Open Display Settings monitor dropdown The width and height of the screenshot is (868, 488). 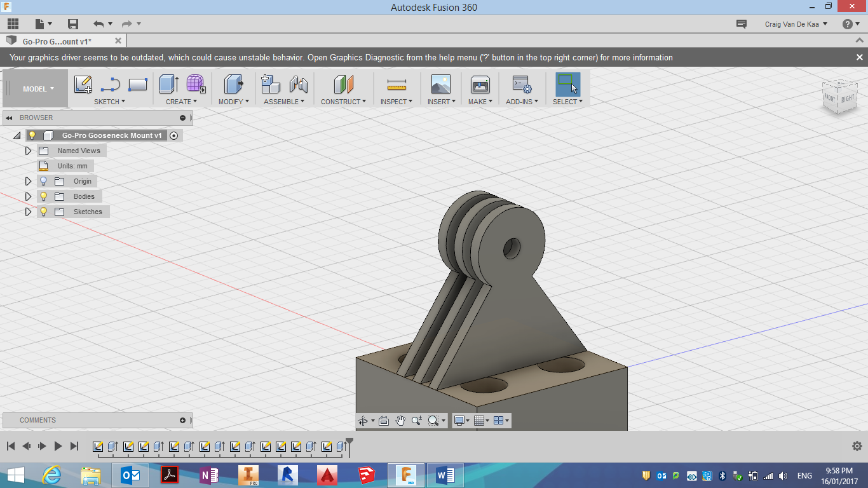461,421
